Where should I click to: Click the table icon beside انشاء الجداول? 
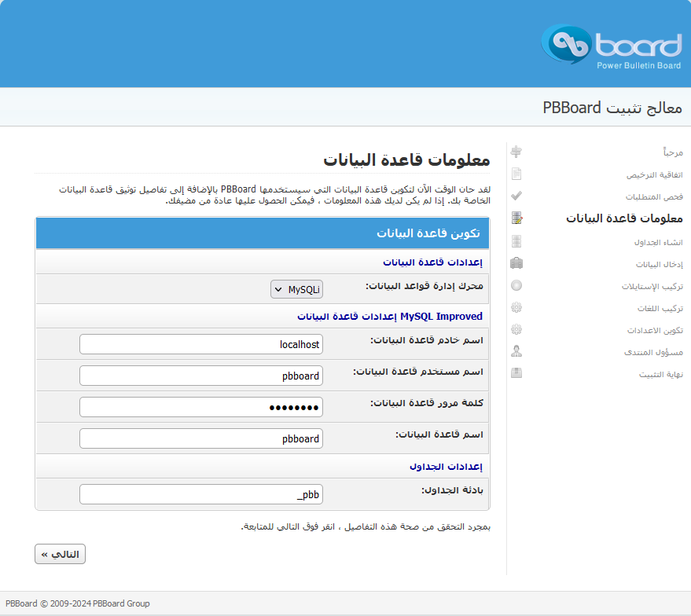click(516, 241)
